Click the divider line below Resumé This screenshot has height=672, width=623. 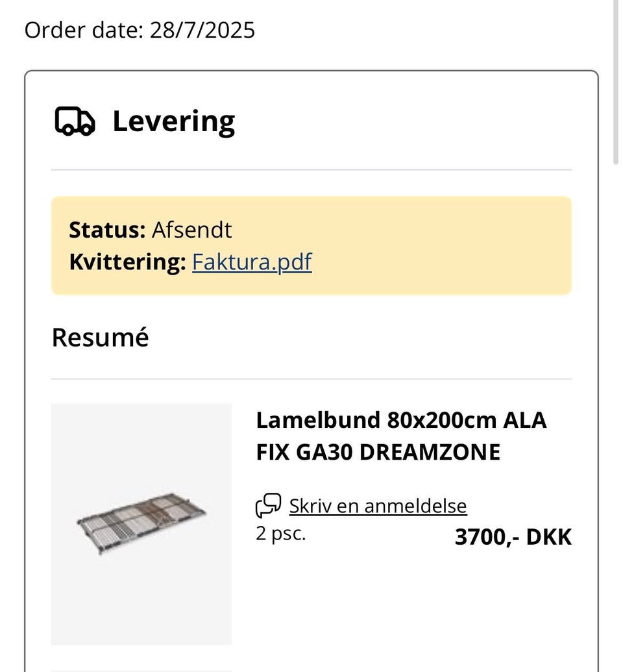[x=311, y=379]
